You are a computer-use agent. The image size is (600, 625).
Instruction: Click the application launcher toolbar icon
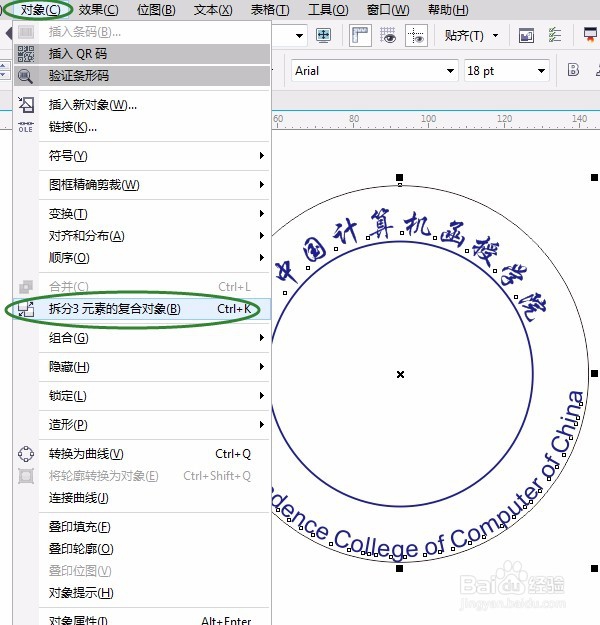pyautogui.click(x=590, y=35)
